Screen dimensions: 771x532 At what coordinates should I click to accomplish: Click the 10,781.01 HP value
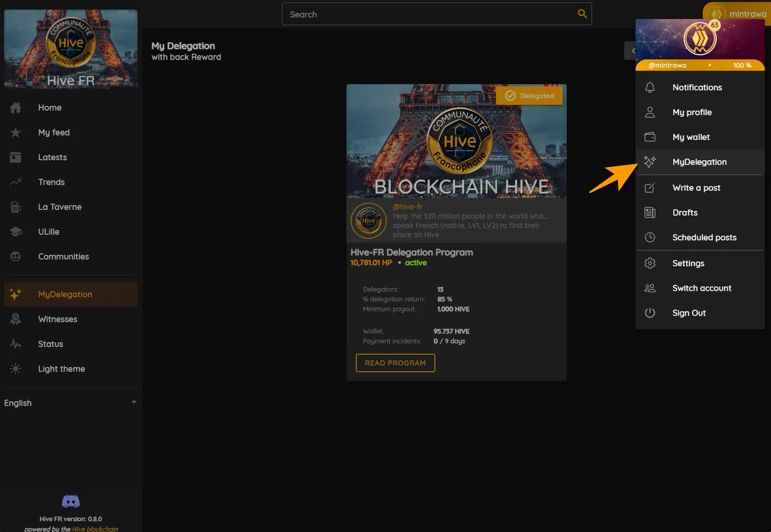pyautogui.click(x=371, y=263)
